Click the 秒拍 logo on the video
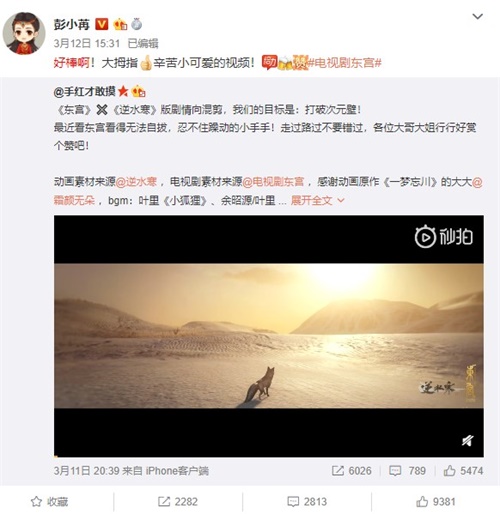Viewport: 500px width, 514px height. [x=444, y=237]
